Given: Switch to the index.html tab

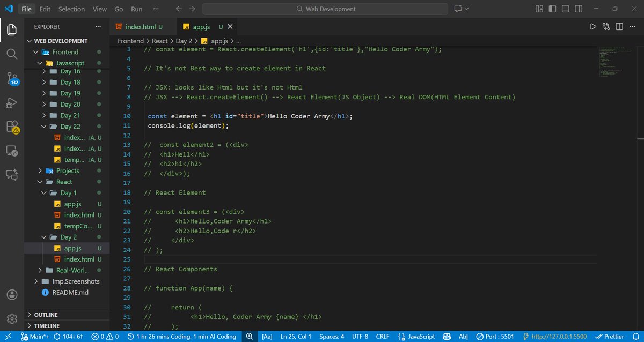Looking at the screenshot, I should tap(141, 26).
